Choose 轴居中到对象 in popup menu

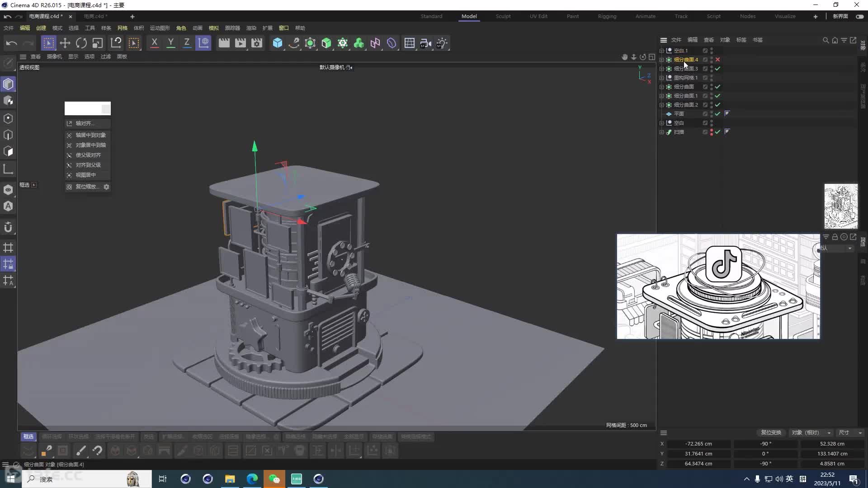88,135
